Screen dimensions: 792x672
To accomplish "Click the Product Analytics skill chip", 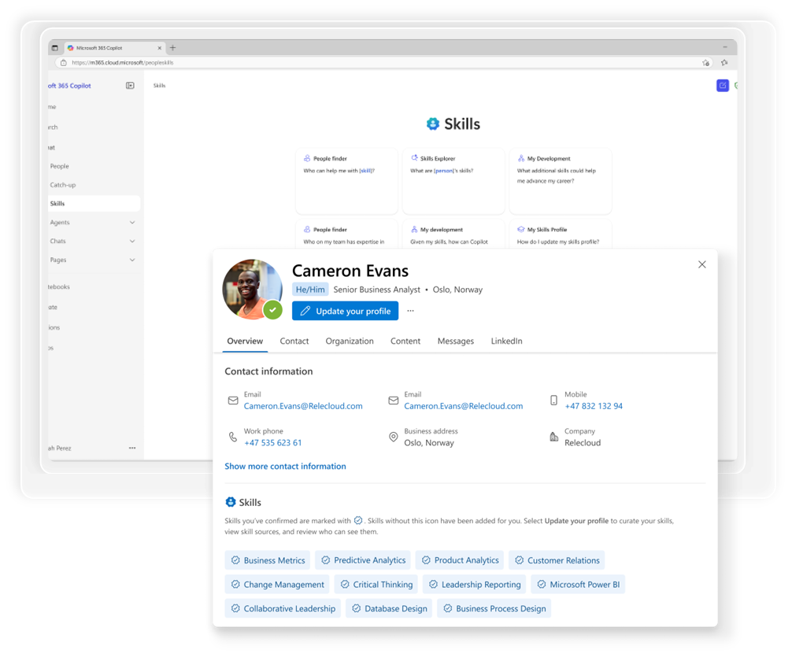I will point(460,560).
